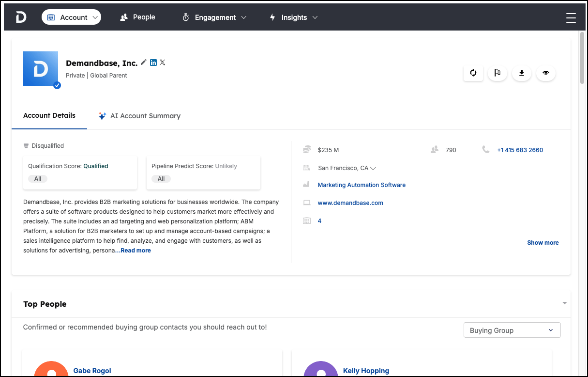
Task: Click the large Demandbase company logo
Action: coord(41,69)
